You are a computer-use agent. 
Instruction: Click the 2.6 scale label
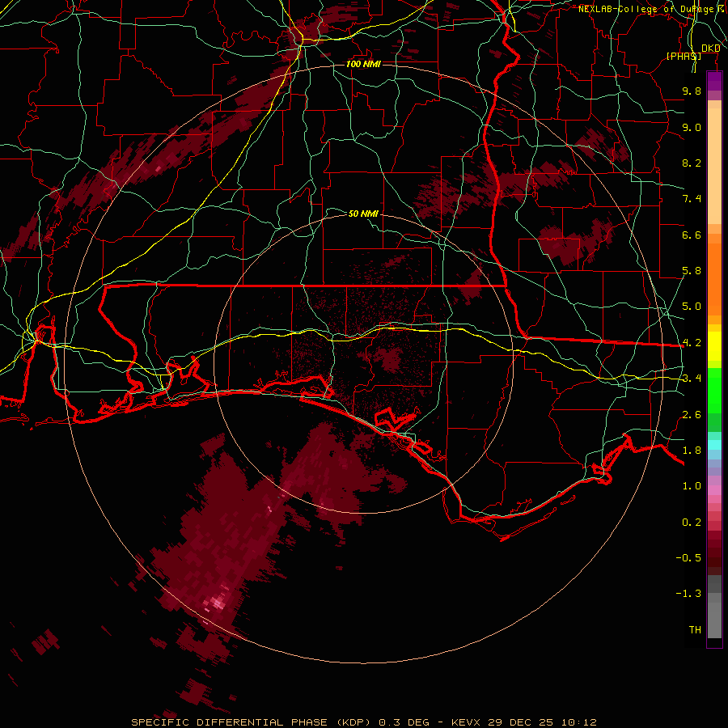tap(692, 415)
